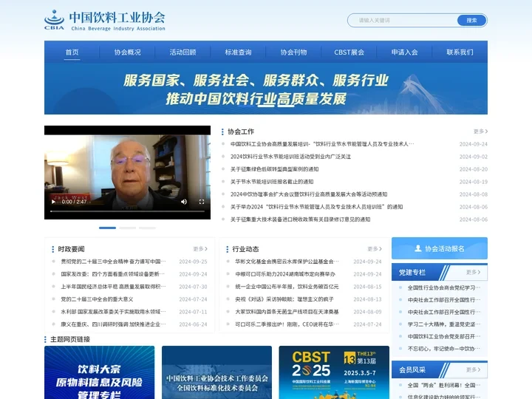Click the 2024-08-15 date in 行业动态 list
532x399 pixels.
(x=367, y=287)
